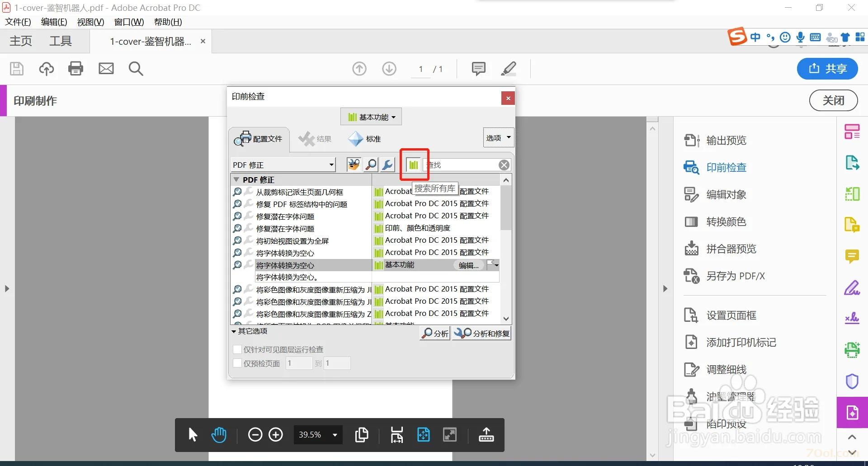Open flag dropdown next to 编辑... button
The height and width of the screenshot is (466, 868).
click(493, 265)
